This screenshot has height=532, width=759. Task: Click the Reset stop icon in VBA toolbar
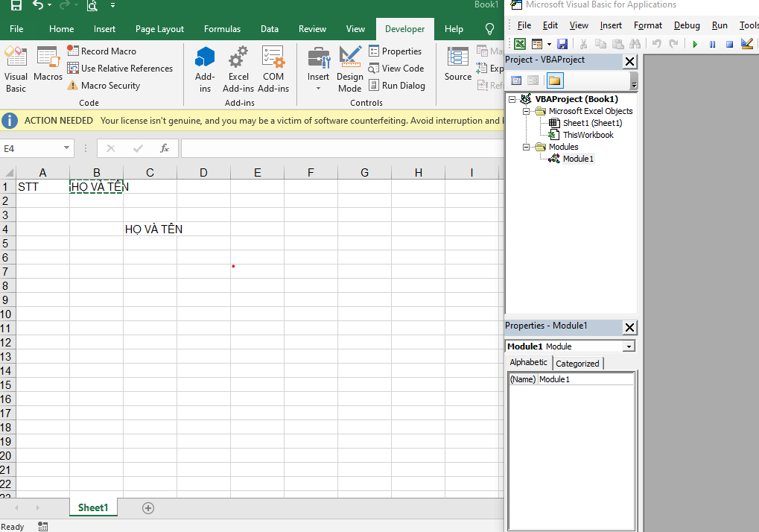point(729,45)
